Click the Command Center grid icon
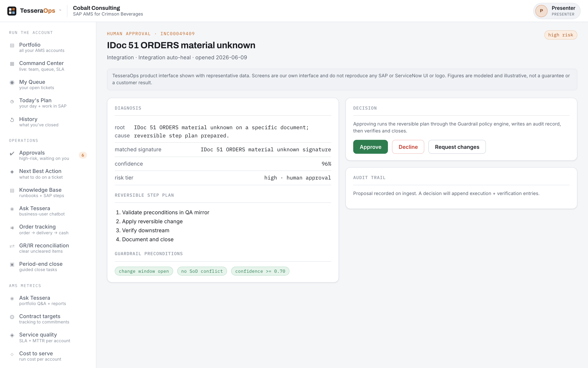The height and width of the screenshot is (368, 588). pyautogui.click(x=12, y=64)
